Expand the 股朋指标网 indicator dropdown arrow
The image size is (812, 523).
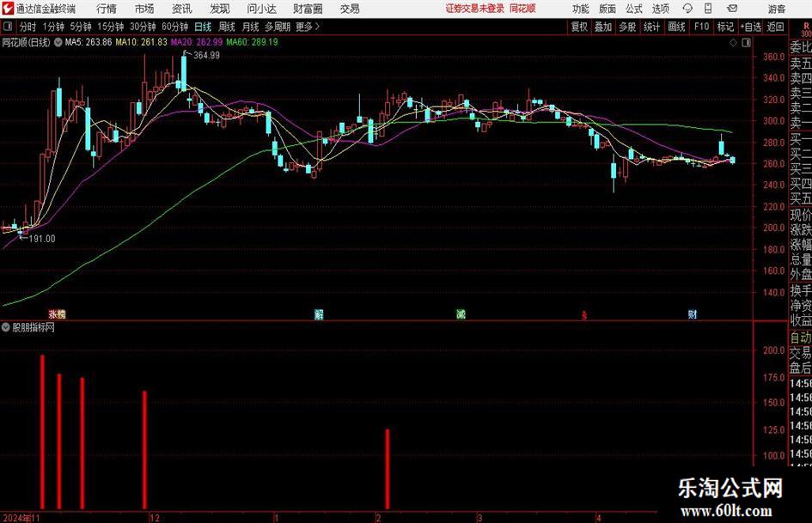pyautogui.click(x=6, y=327)
